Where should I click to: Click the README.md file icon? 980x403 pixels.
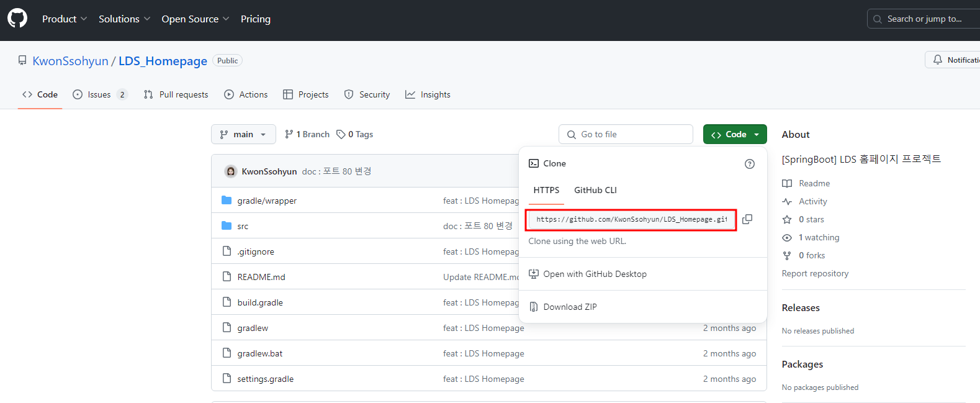pyautogui.click(x=227, y=276)
